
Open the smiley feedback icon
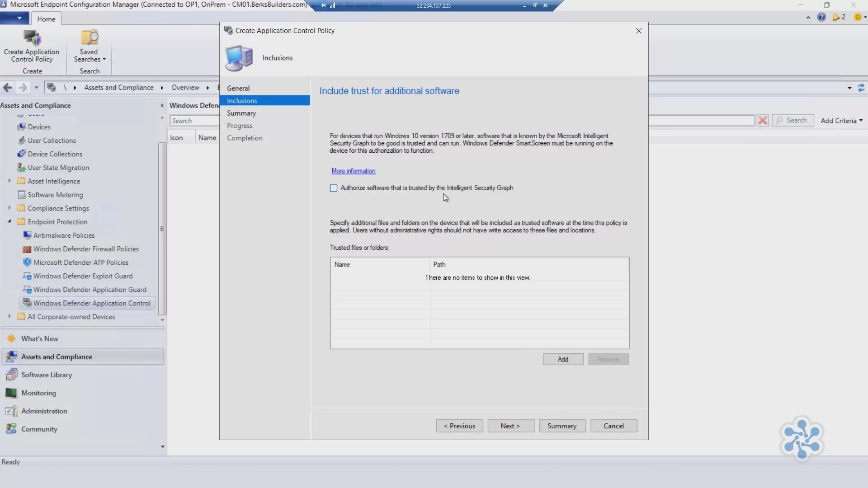858,17
